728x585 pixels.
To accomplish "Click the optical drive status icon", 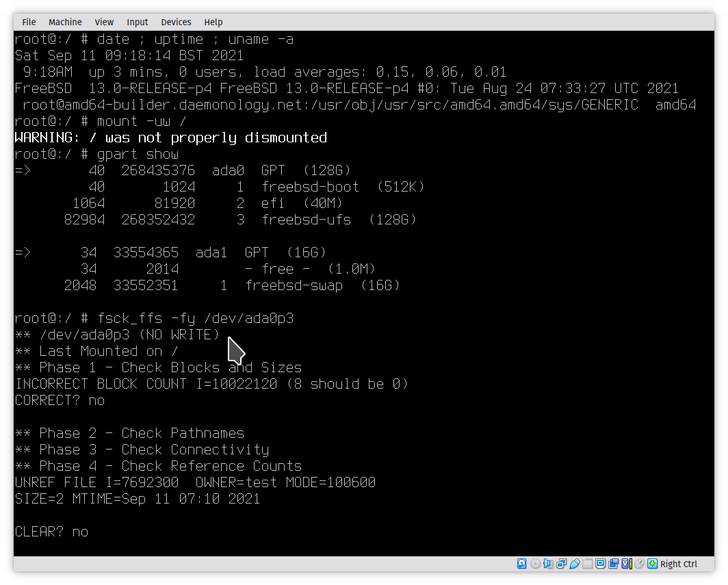I will click(x=535, y=564).
